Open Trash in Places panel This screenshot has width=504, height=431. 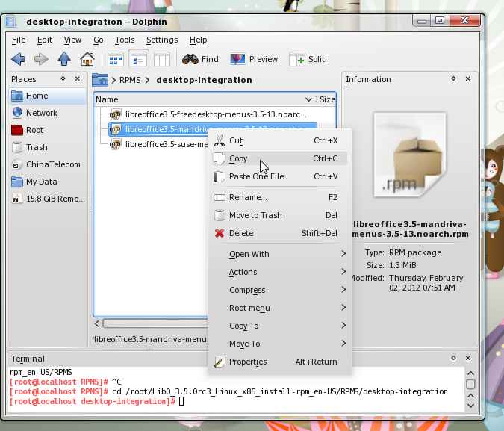(48, 147)
